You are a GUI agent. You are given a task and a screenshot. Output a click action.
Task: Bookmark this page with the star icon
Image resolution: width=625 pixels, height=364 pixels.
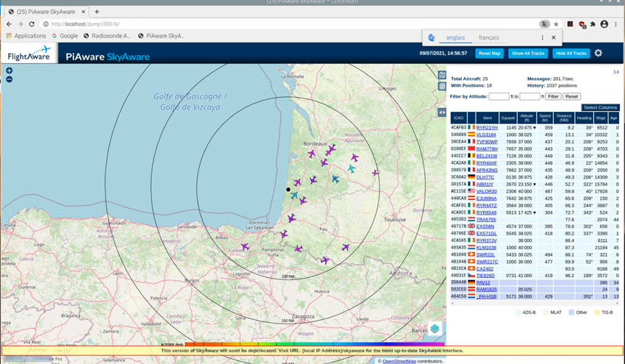click(556, 24)
